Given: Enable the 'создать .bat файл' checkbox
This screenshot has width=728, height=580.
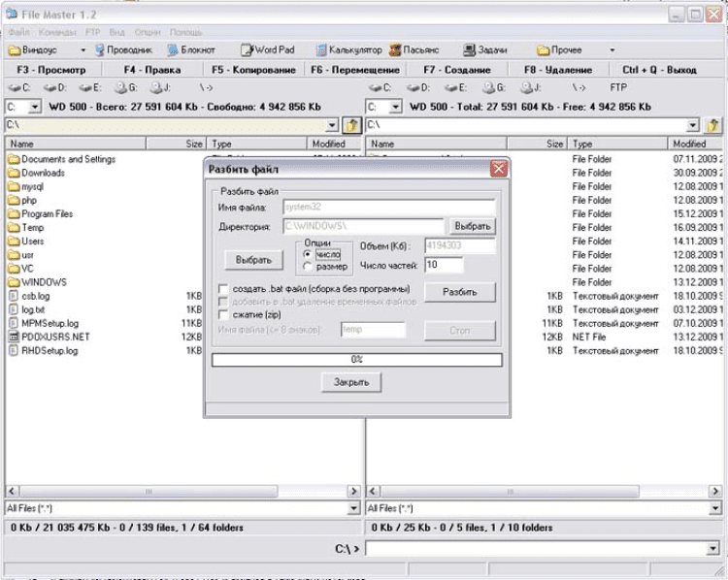Looking at the screenshot, I should pyautogui.click(x=224, y=289).
